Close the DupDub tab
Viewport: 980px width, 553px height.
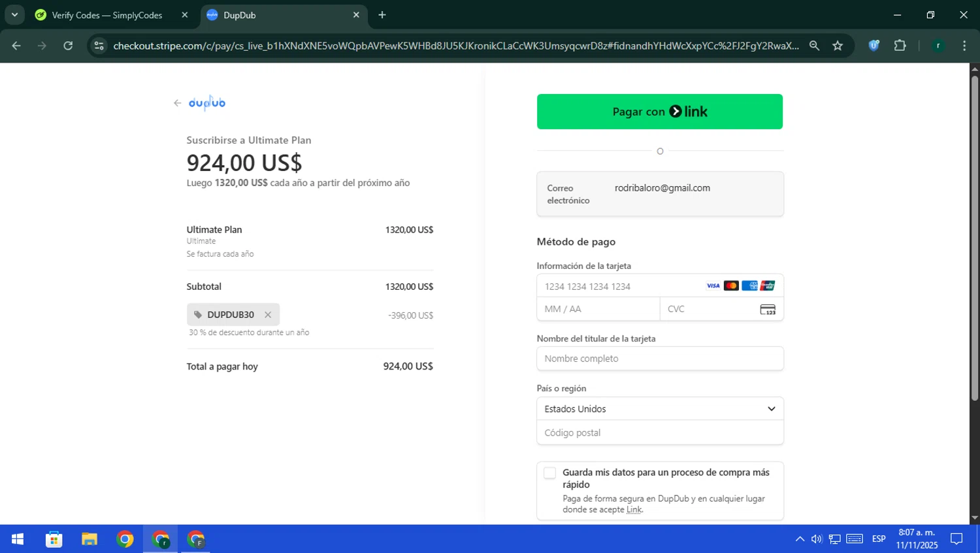coord(356,15)
